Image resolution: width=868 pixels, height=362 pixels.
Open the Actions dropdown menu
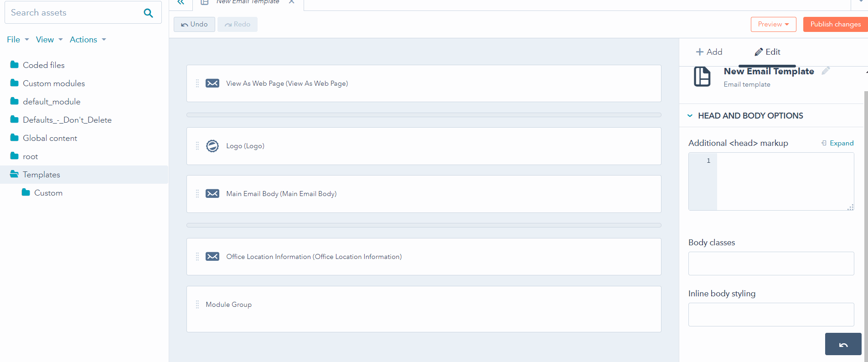coord(88,40)
